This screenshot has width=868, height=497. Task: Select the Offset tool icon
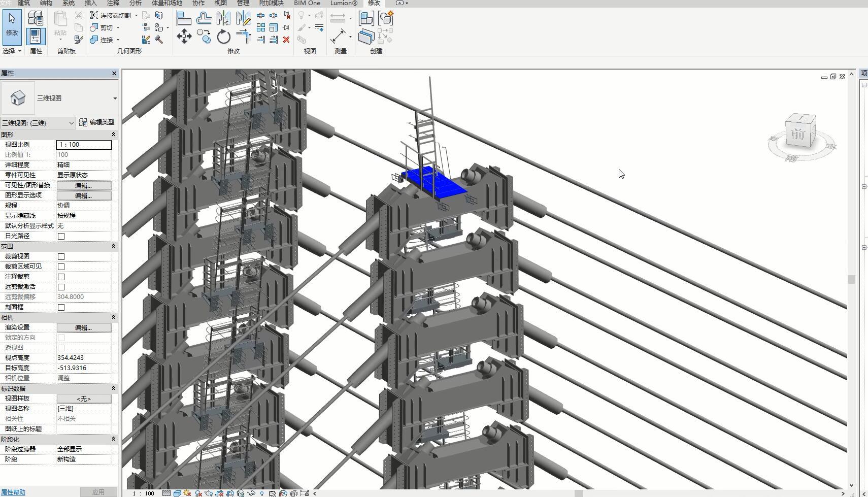coord(204,18)
